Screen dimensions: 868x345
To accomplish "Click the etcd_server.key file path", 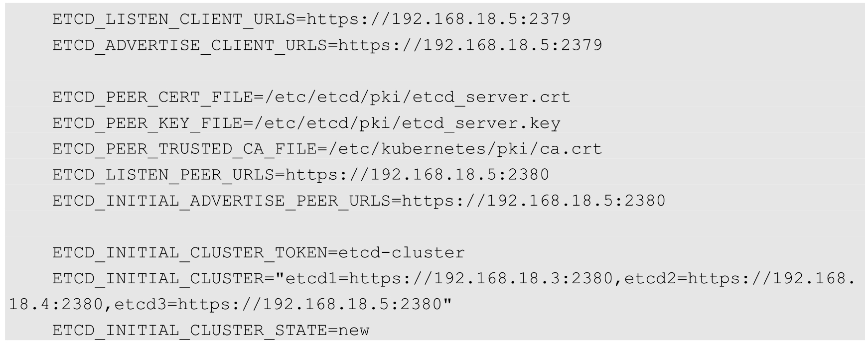I will (407, 123).
